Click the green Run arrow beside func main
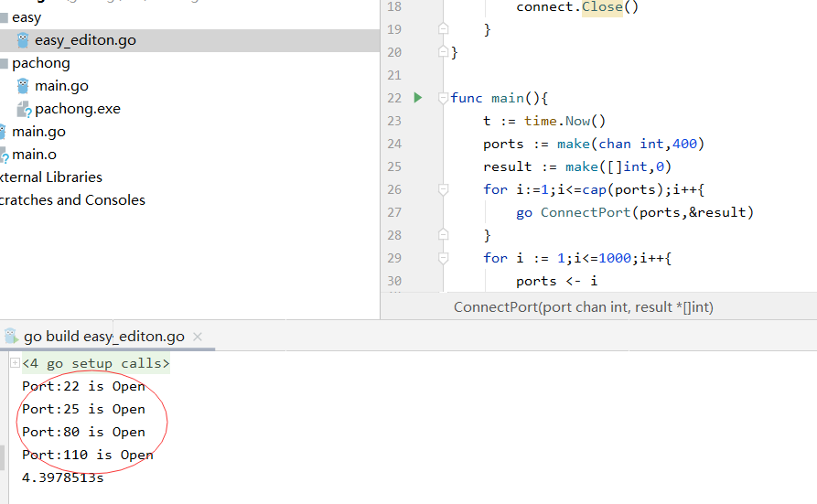The width and height of the screenshot is (817, 504). (x=418, y=98)
